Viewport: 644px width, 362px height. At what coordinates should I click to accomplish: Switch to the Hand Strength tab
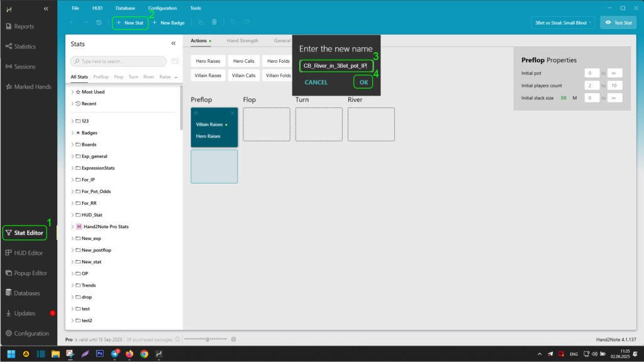coord(242,41)
